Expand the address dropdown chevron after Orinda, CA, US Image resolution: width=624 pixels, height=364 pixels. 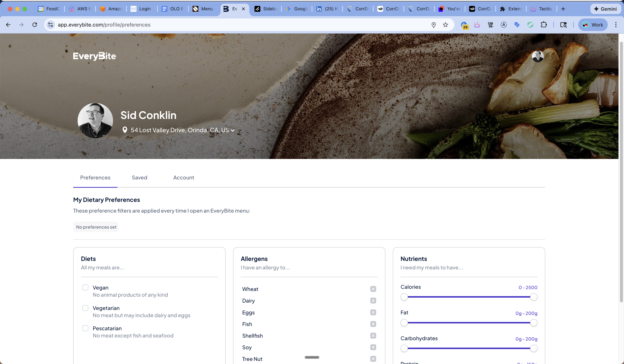pos(233,131)
